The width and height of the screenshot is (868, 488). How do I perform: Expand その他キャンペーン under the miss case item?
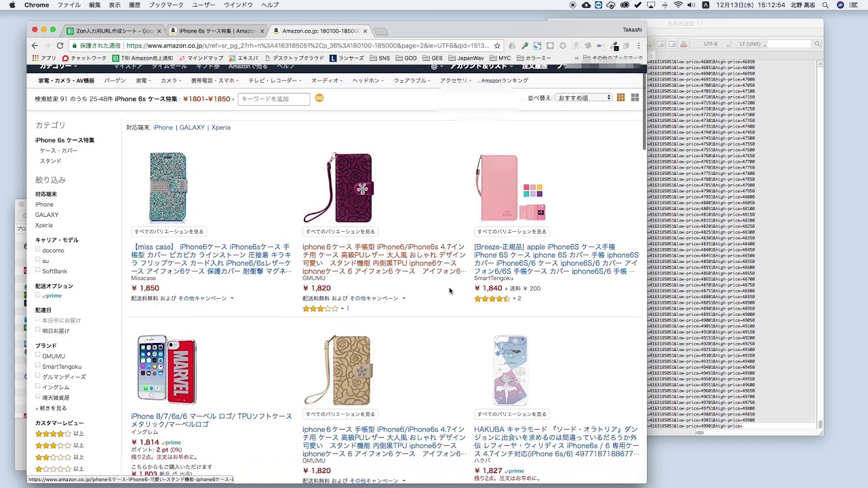(x=206, y=298)
